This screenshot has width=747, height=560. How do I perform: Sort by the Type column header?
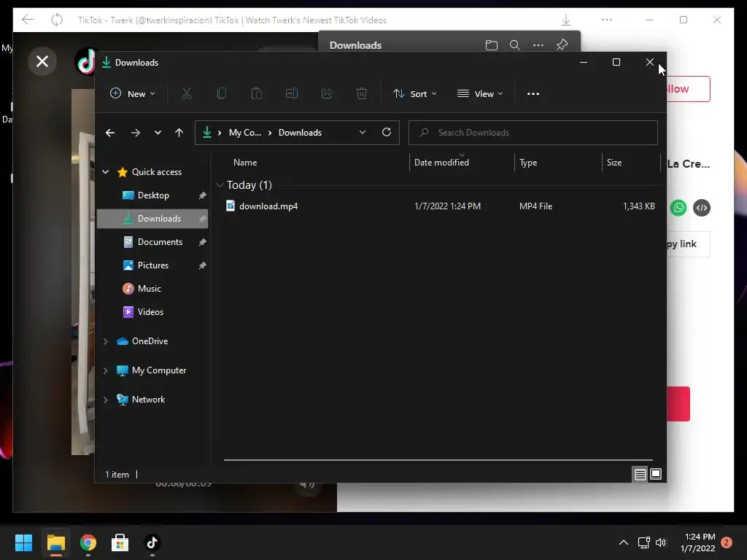528,163
